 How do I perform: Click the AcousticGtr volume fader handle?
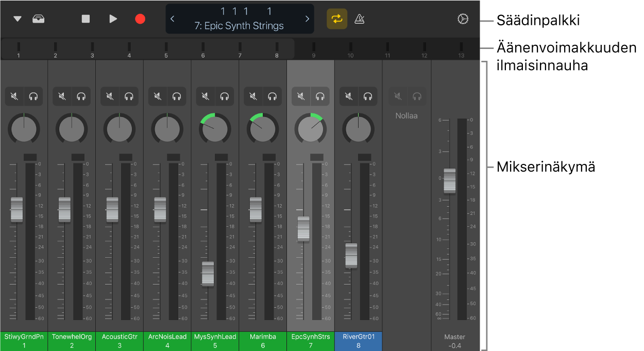tap(112, 210)
